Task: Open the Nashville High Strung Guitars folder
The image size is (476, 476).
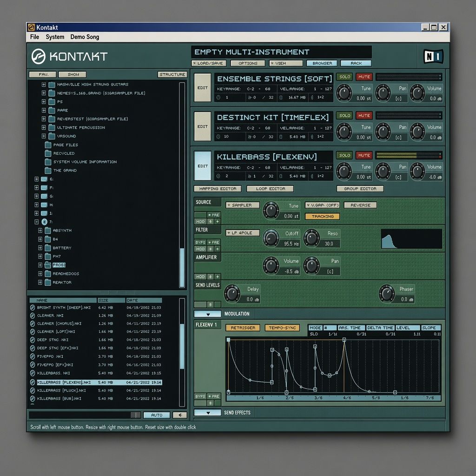Action: [52, 85]
